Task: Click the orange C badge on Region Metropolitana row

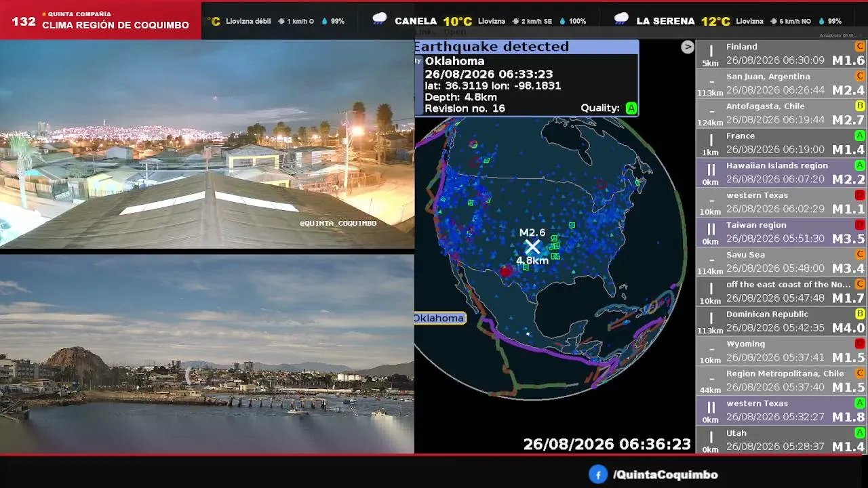Action: pyautogui.click(x=860, y=373)
